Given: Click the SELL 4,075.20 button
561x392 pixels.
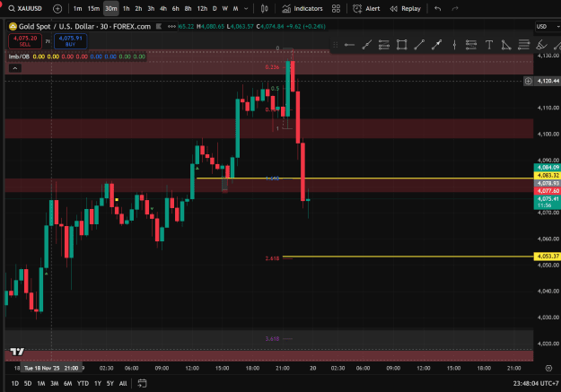Looking at the screenshot, I should [25, 41].
